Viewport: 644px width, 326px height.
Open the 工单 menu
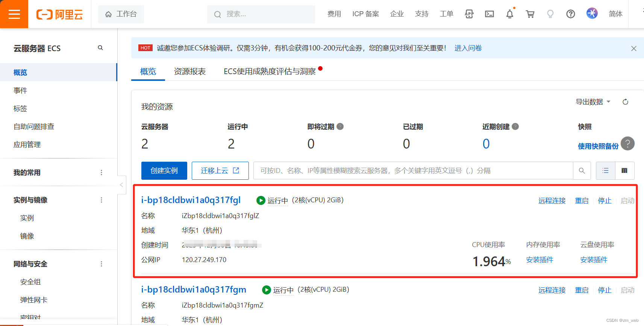click(446, 14)
